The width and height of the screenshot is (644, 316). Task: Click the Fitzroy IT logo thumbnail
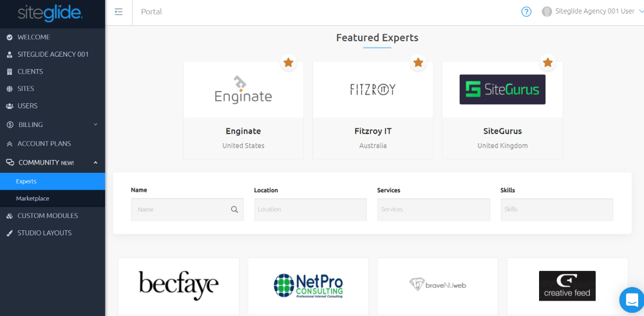[x=373, y=89]
